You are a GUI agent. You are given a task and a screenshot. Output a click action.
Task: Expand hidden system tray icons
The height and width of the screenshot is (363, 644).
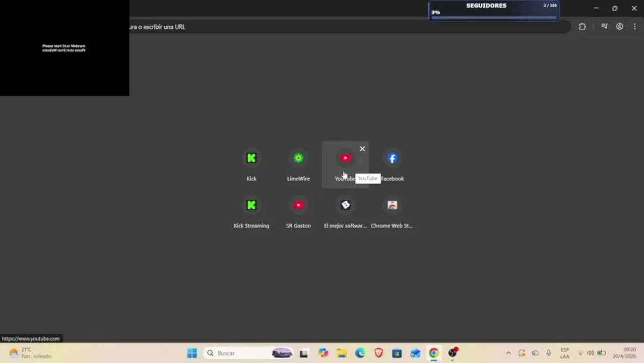508,353
